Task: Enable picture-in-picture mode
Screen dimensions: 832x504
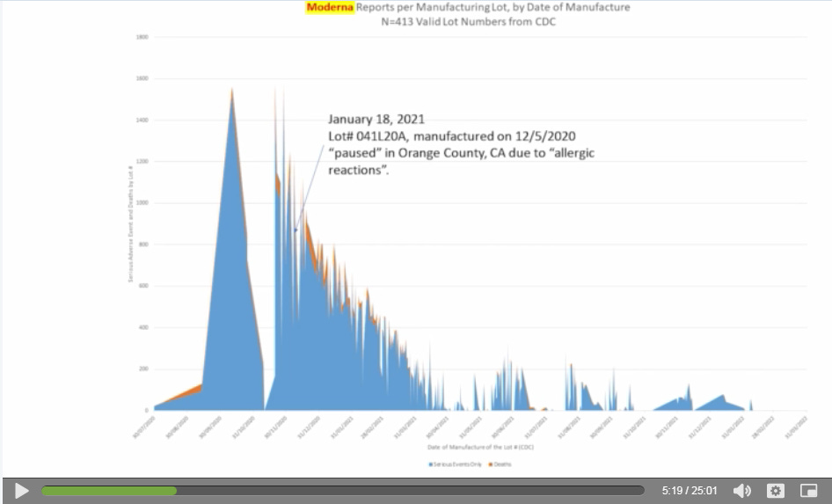Action: 808,491
